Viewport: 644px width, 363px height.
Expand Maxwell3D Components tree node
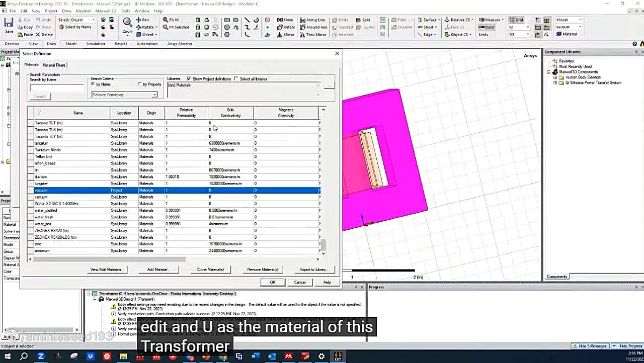point(549,72)
